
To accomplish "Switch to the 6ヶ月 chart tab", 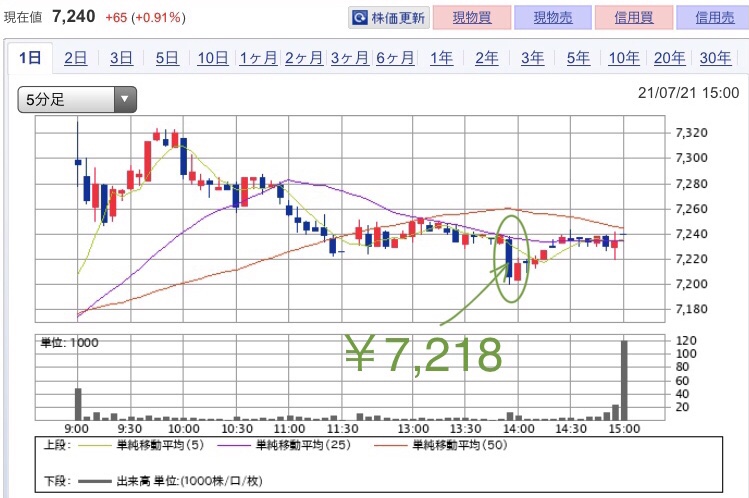I will pos(395,58).
